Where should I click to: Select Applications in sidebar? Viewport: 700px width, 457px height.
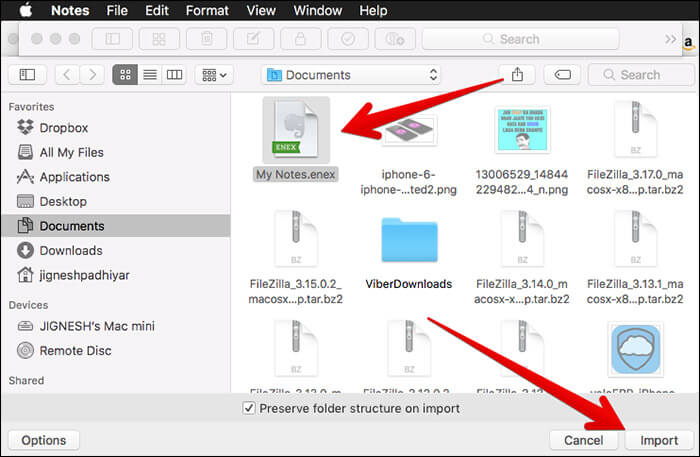click(x=116, y=177)
